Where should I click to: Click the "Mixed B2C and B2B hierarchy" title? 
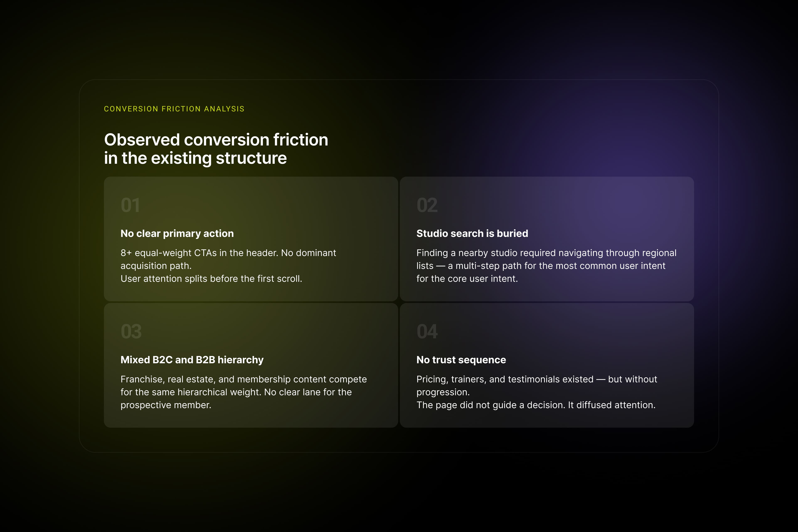pyautogui.click(x=192, y=360)
